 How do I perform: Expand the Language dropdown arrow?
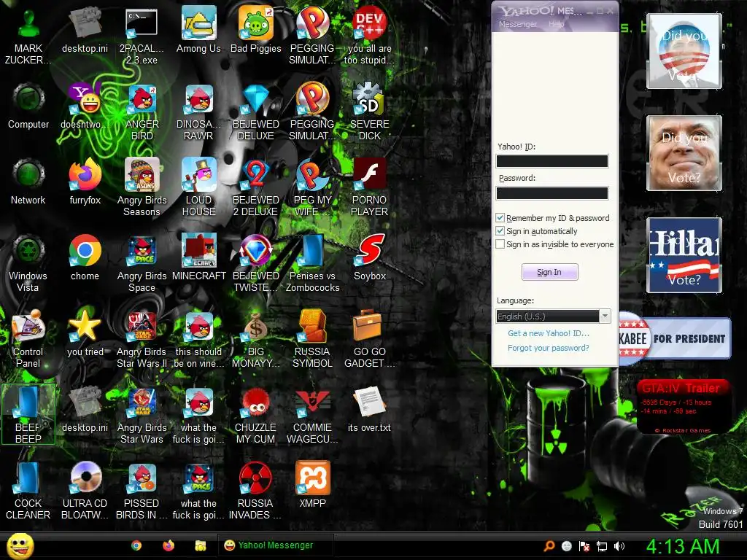[605, 316]
